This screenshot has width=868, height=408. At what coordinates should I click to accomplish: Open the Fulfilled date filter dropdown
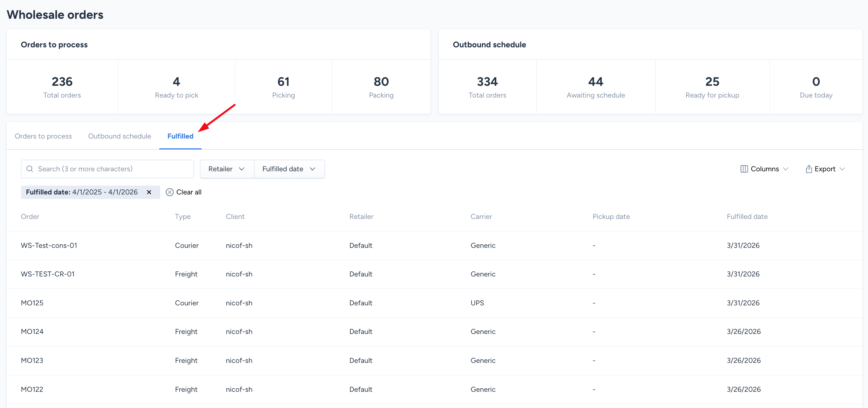[x=289, y=169]
